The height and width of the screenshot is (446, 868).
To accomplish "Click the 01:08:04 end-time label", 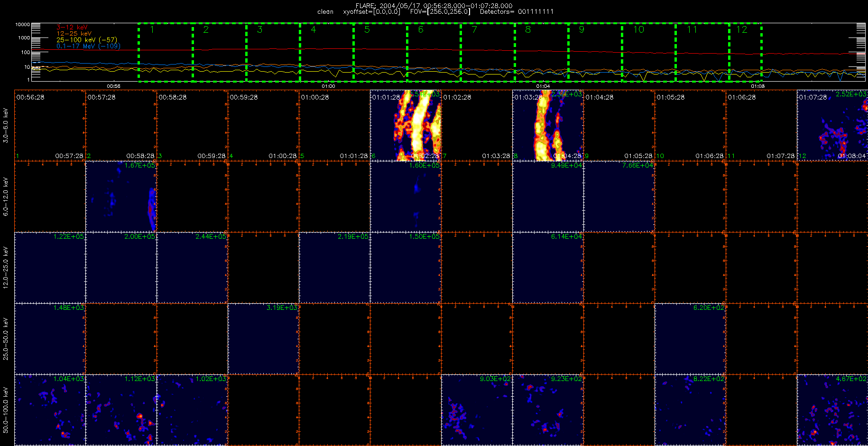I will [x=852, y=156].
